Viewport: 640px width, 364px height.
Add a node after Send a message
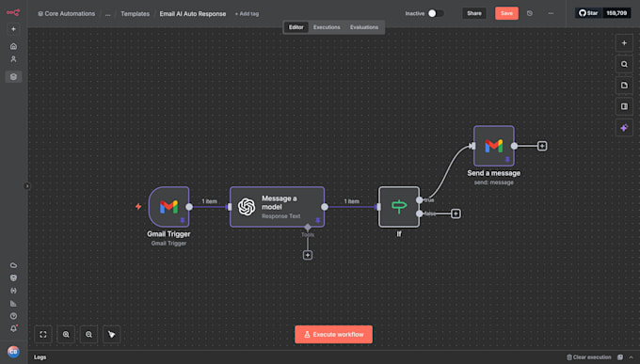[x=542, y=146]
